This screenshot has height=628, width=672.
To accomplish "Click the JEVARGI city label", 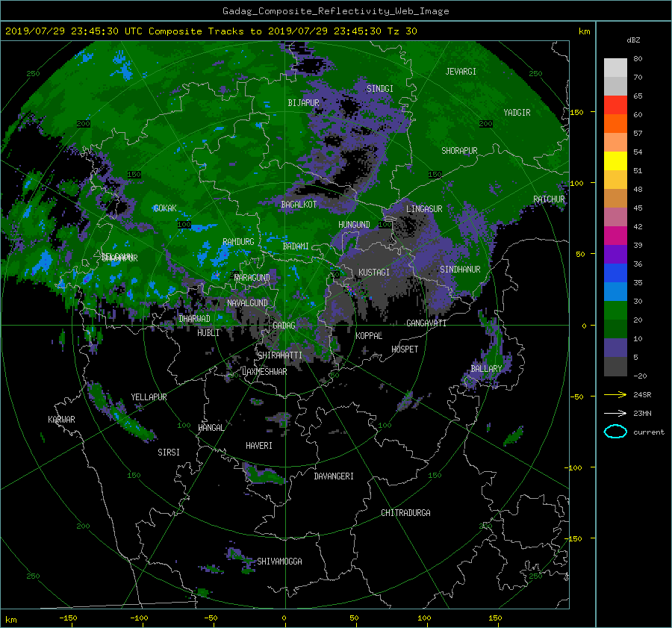I will pyautogui.click(x=461, y=72).
